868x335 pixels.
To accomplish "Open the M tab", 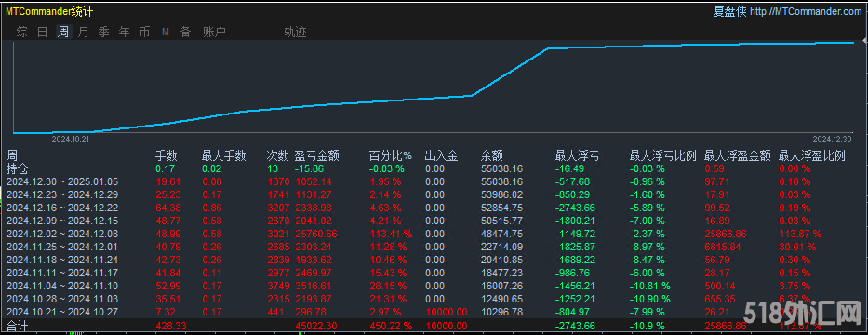I will 165,33.
